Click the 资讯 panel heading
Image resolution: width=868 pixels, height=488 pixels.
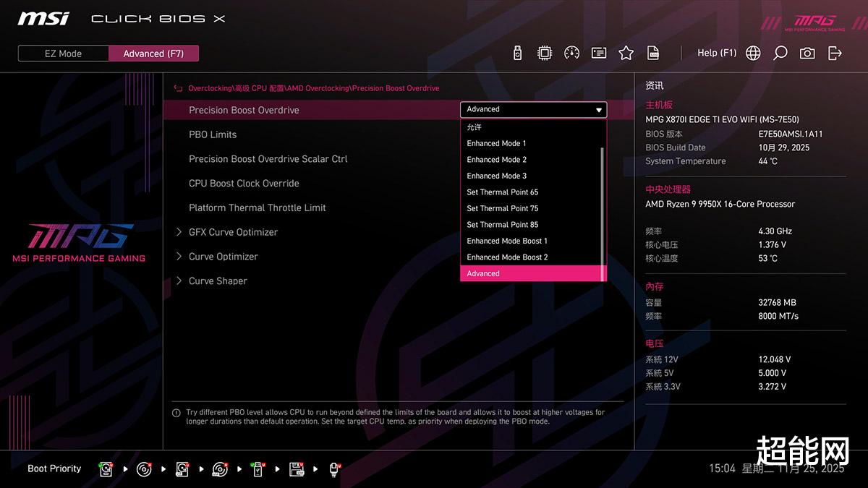tap(655, 85)
